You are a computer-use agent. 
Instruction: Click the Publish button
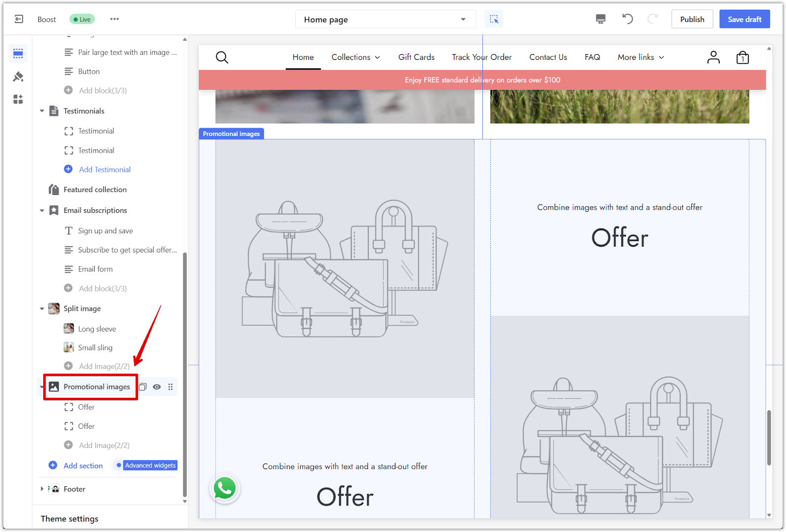pyautogui.click(x=692, y=19)
